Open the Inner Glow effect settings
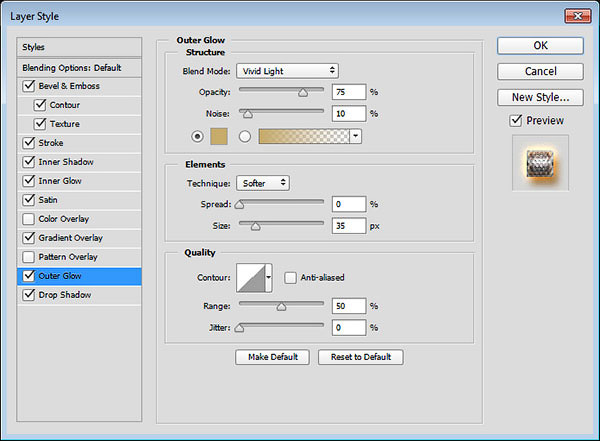Viewport: 600px width, 441px height. point(60,181)
